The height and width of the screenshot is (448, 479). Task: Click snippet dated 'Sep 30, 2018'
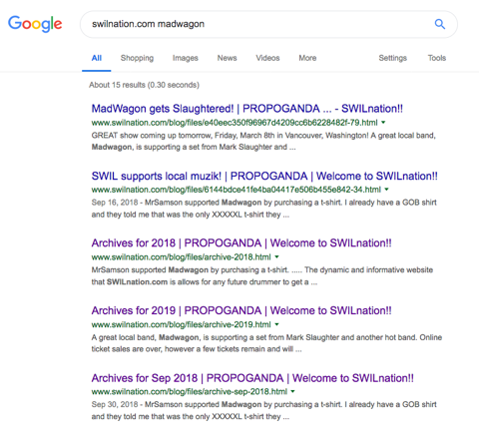tap(264, 410)
